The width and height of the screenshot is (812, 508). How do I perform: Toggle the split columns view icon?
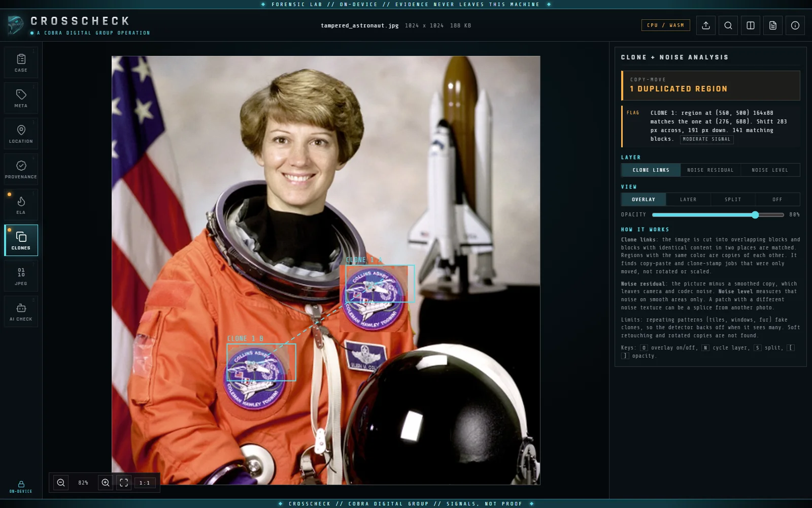pyautogui.click(x=751, y=25)
